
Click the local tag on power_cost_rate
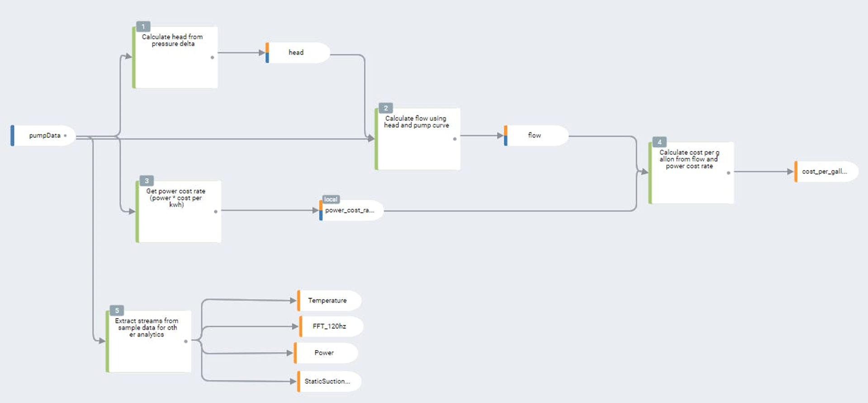[x=331, y=199]
